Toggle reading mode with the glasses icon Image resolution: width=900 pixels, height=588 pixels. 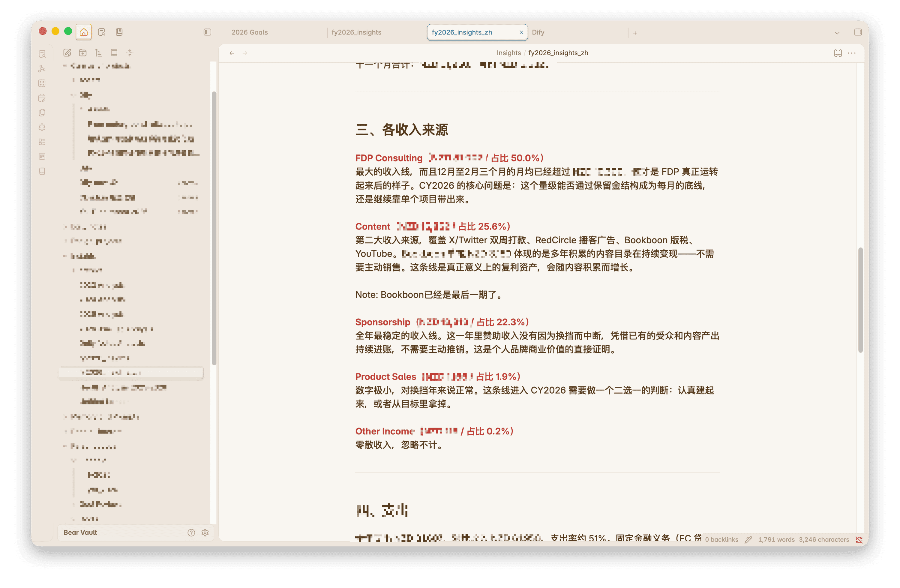(x=838, y=53)
